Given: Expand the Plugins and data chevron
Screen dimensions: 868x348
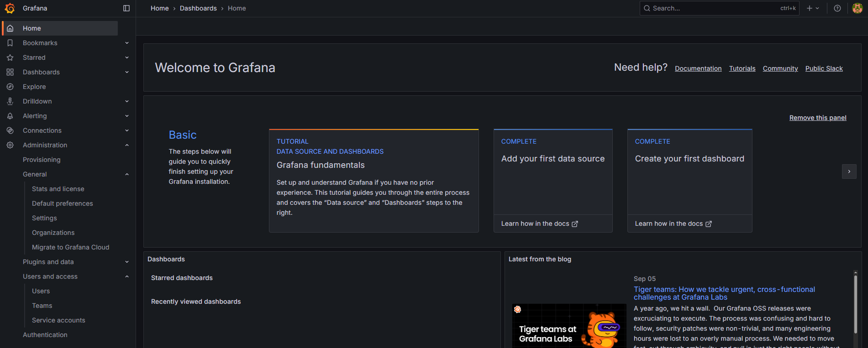Looking at the screenshot, I should click(x=127, y=262).
